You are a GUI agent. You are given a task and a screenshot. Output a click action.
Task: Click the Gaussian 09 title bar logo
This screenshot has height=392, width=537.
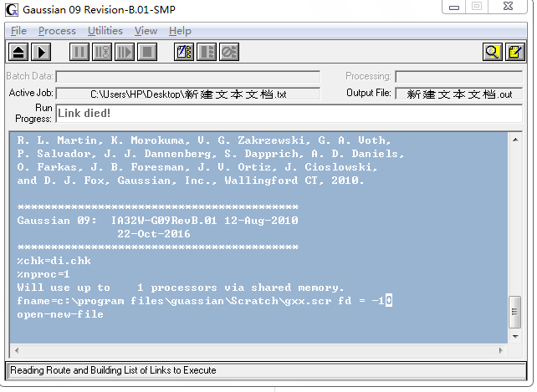click(12, 9)
